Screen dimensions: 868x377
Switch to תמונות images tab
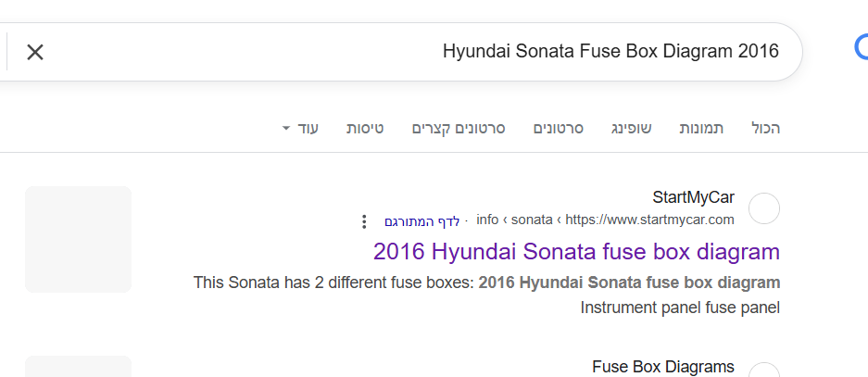coord(701,129)
